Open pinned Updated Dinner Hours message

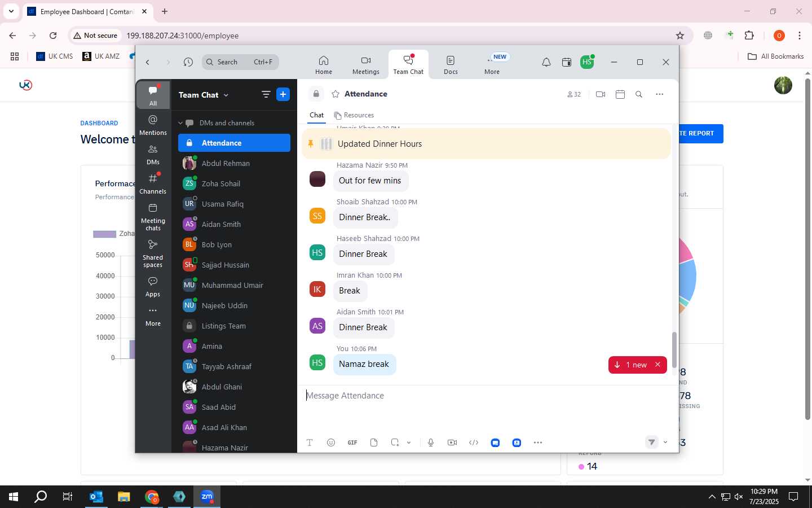click(x=486, y=144)
